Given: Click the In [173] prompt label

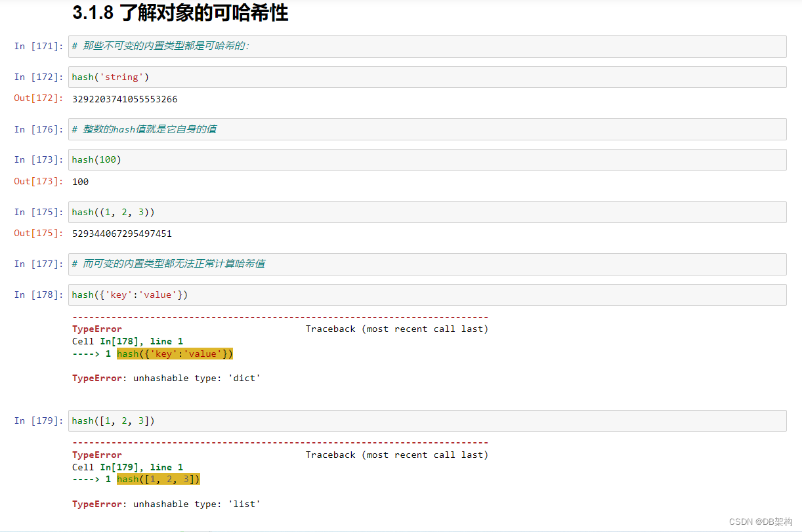Looking at the screenshot, I should (x=39, y=159).
